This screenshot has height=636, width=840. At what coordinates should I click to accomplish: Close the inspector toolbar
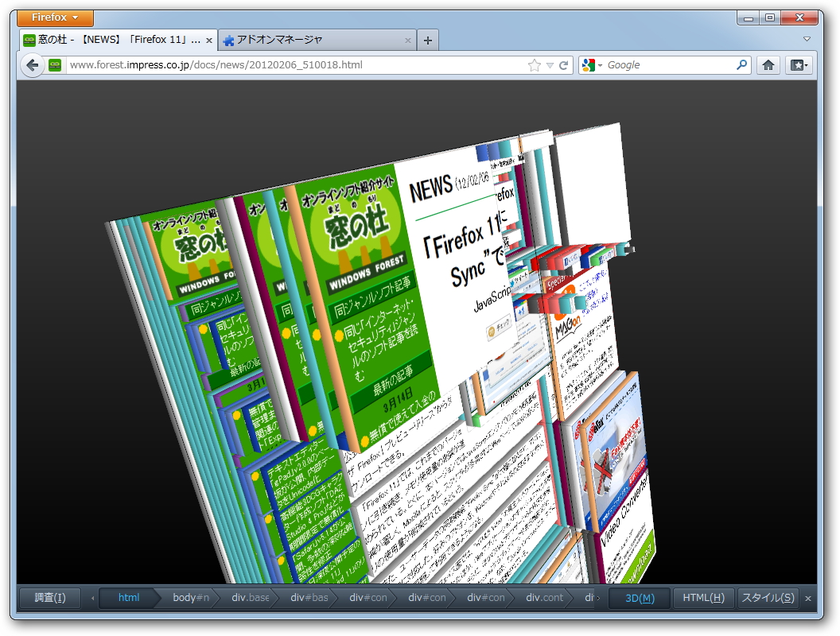click(808, 598)
